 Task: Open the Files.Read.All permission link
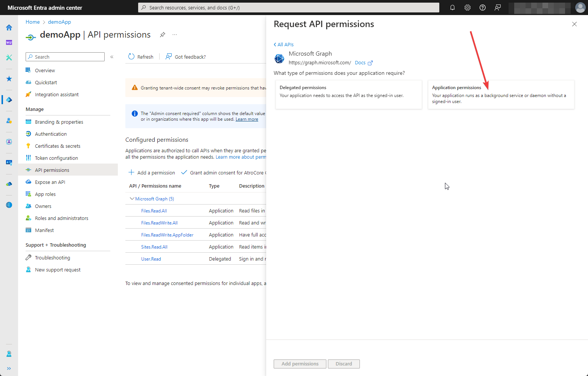coord(154,211)
